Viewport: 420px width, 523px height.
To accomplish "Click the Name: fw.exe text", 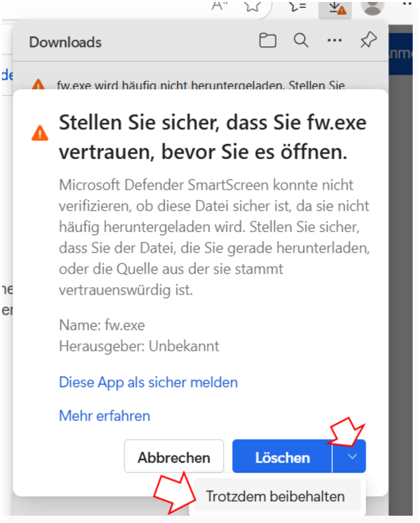I will click(x=101, y=325).
